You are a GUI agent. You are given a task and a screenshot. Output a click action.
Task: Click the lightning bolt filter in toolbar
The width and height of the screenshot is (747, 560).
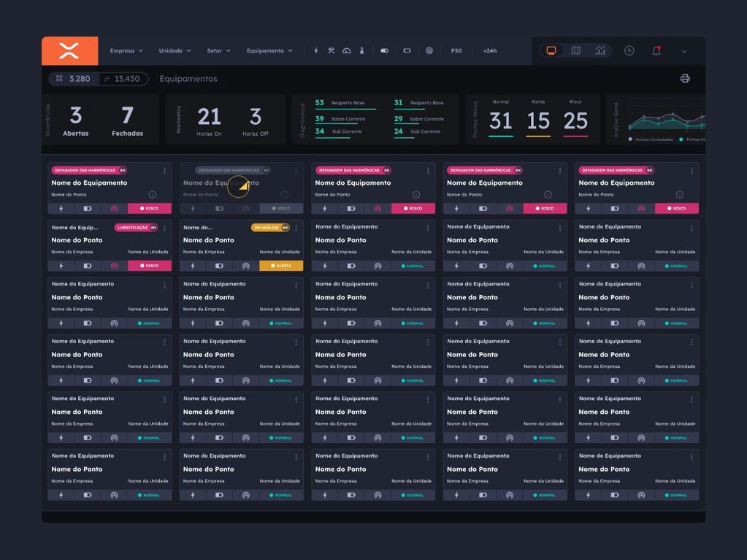pyautogui.click(x=316, y=51)
